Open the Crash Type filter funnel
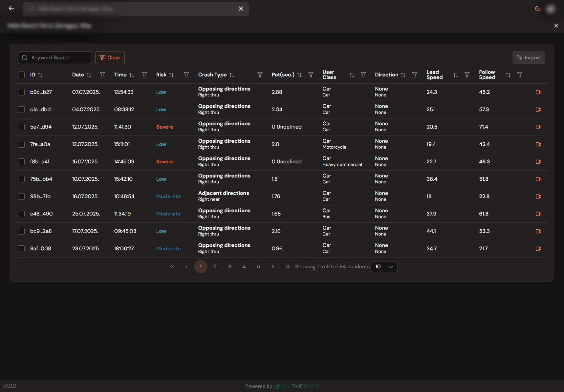The height and width of the screenshot is (392, 564). [260, 75]
